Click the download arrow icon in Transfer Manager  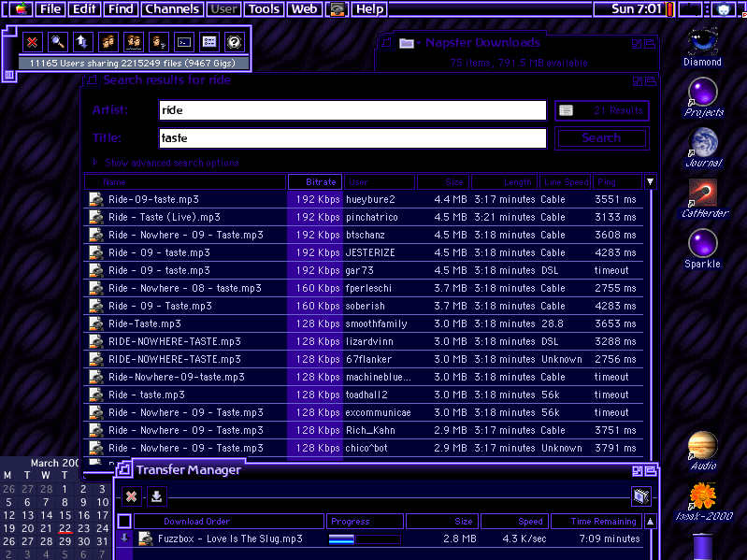click(x=157, y=496)
